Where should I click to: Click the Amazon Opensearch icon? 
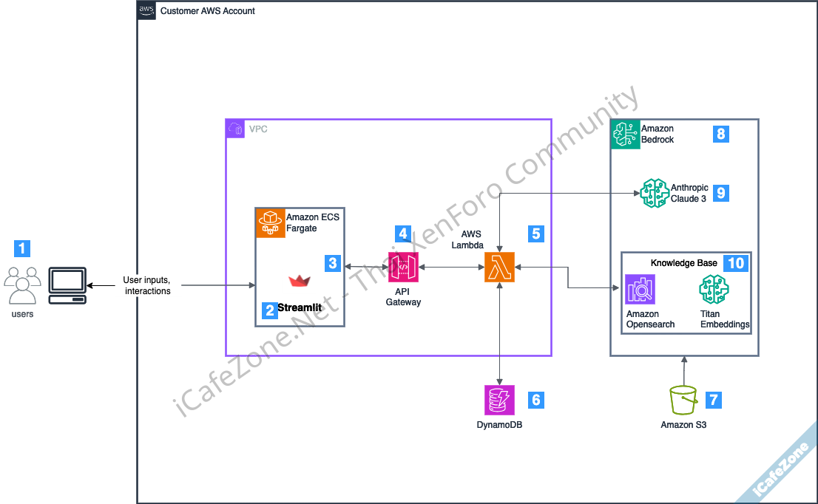pos(640,290)
